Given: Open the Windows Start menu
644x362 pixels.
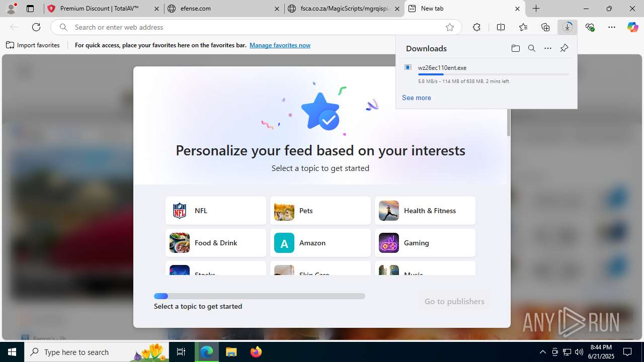Looking at the screenshot, I should point(12,352).
